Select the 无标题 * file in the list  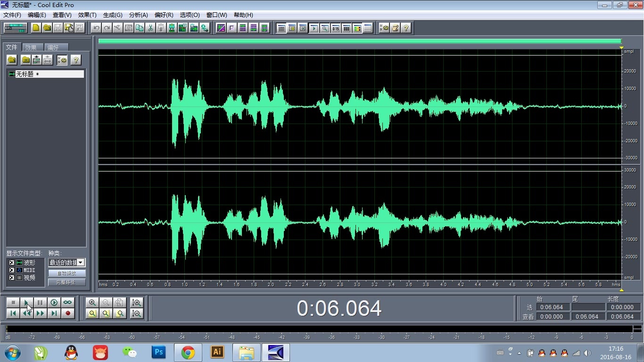(x=46, y=74)
